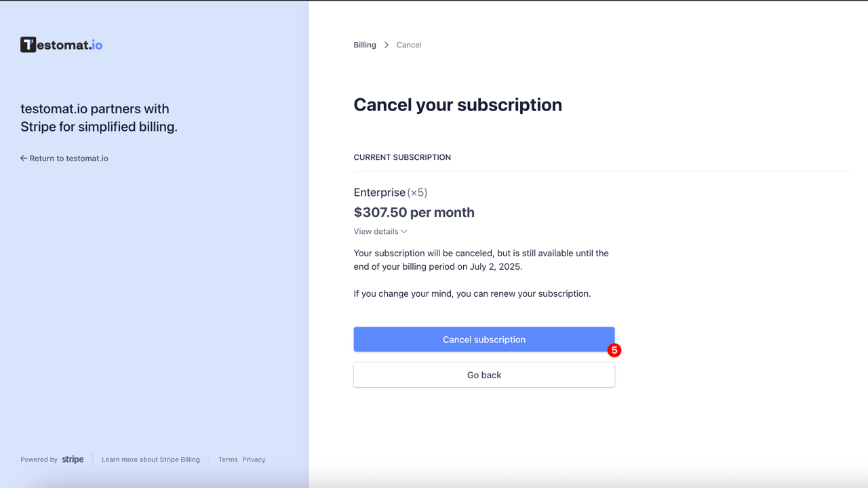
Task: Click the Go back button
Action: tap(484, 375)
